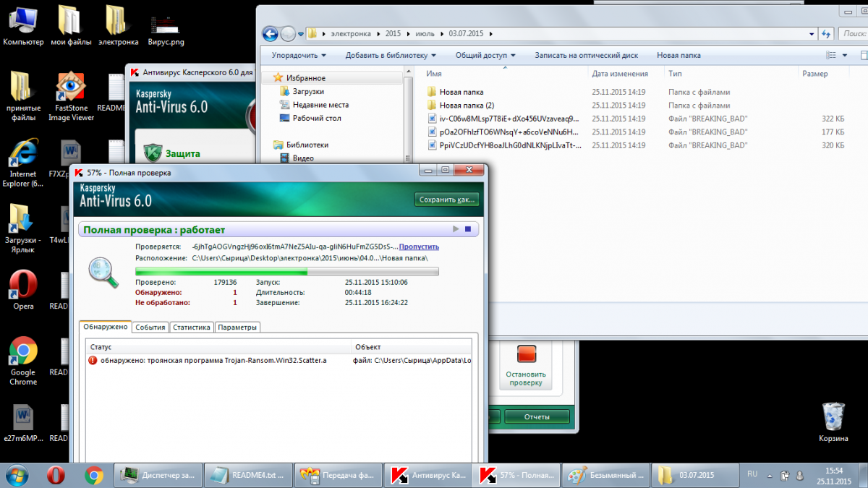Click the Сохранить как button
This screenshot has width=868, height=488.
pyautogui.click(x=447, y=200)
